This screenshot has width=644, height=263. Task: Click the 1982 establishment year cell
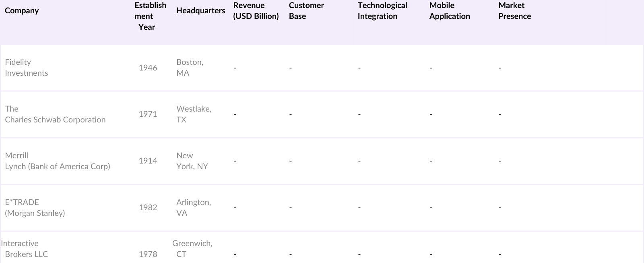coord(148,208)
